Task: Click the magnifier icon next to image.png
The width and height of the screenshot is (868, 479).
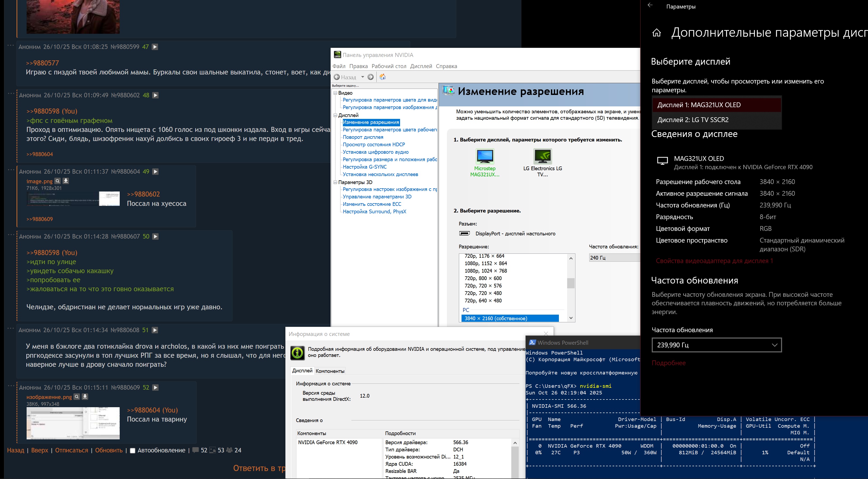Action: click(x=58, y=181)
